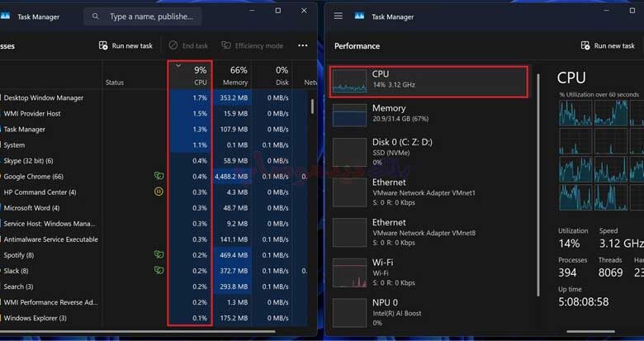Viewport: 644px width, 341px height.
Task: Click the search magnifier icon in left Task Manager
Action: [x=96, y=17]
